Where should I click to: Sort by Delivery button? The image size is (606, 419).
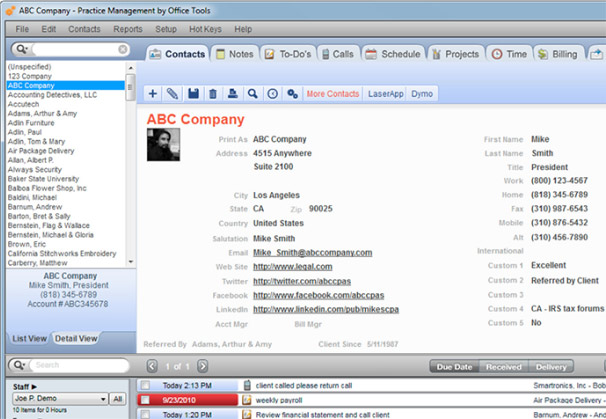click(551, 366)
